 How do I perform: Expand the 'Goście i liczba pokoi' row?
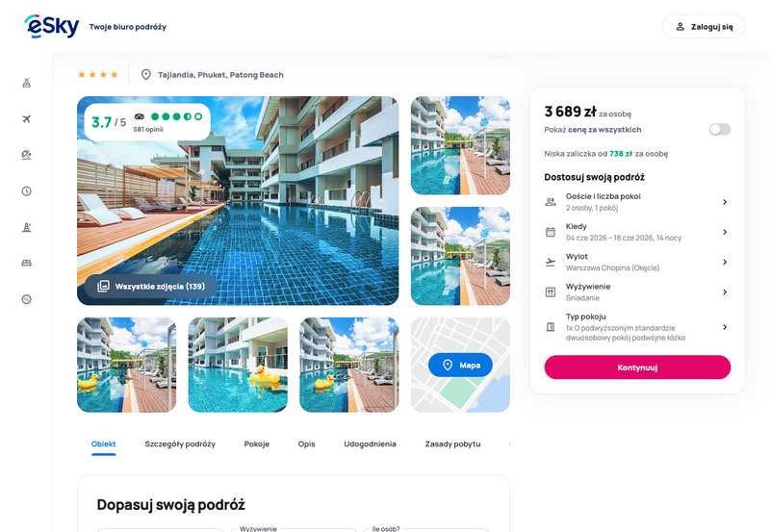pos(637,202)
